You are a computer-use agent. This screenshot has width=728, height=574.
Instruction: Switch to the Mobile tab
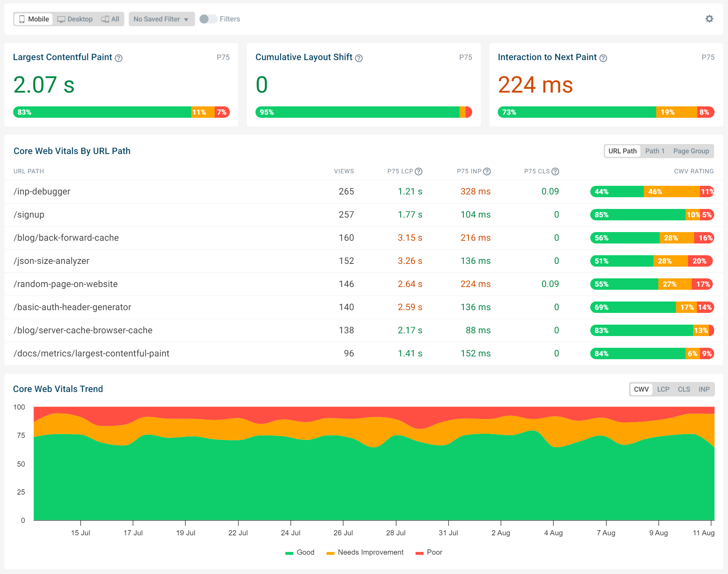click(x=32, y=19)
